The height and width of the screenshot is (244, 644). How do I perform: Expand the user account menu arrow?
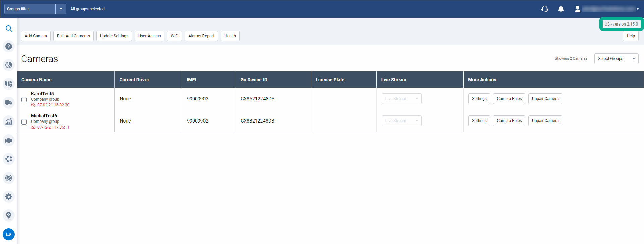tap(637, 9)
